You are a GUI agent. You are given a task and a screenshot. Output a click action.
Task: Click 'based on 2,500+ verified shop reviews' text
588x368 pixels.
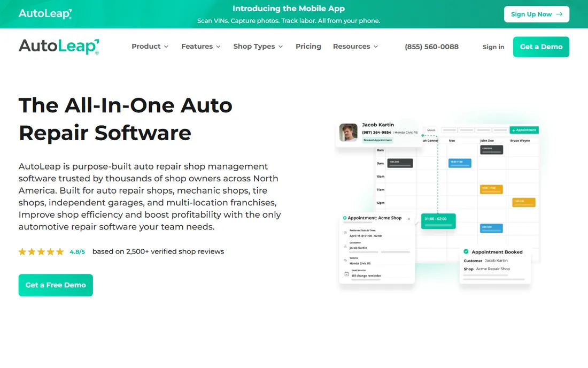click(x=158, y=252)
